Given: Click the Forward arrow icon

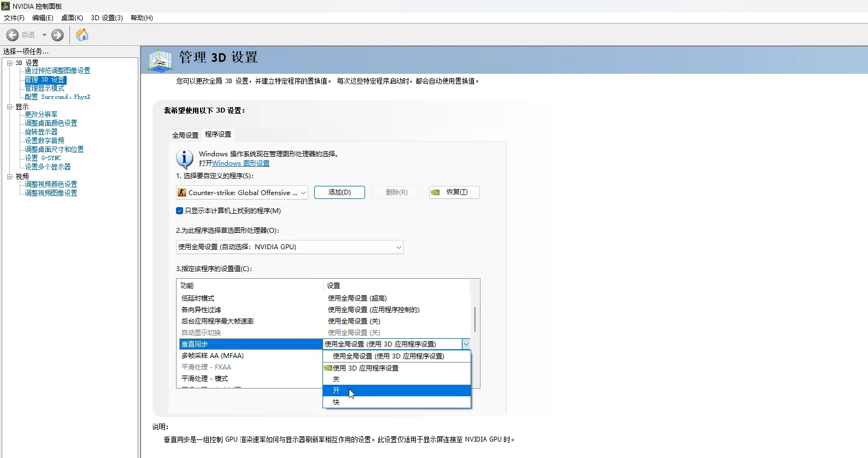Looking at the screenshot, I should click(x=57, y=35).
